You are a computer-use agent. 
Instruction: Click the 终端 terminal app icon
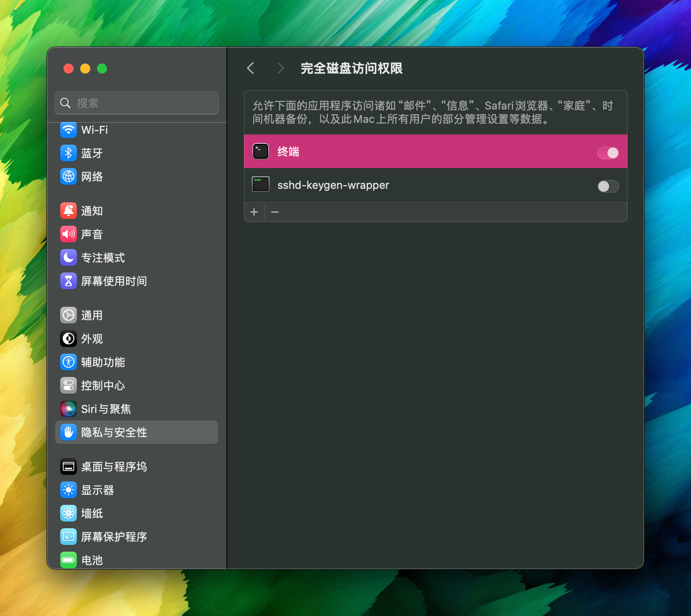[x=260, y=151]
